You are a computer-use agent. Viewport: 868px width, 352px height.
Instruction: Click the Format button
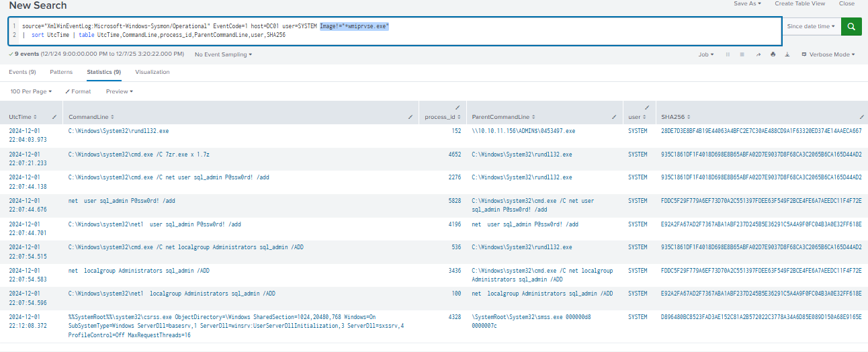tap(78, 91)
